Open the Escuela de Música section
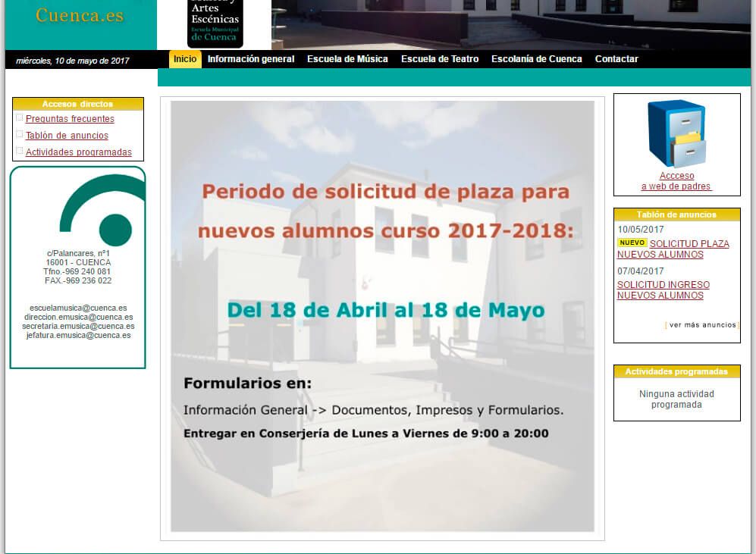 coord(347,58)
